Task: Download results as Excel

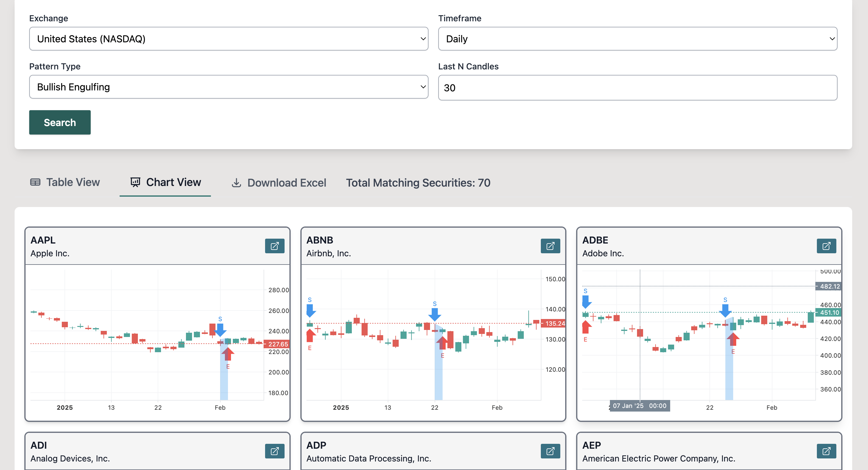Action: [x=279, y=183]
